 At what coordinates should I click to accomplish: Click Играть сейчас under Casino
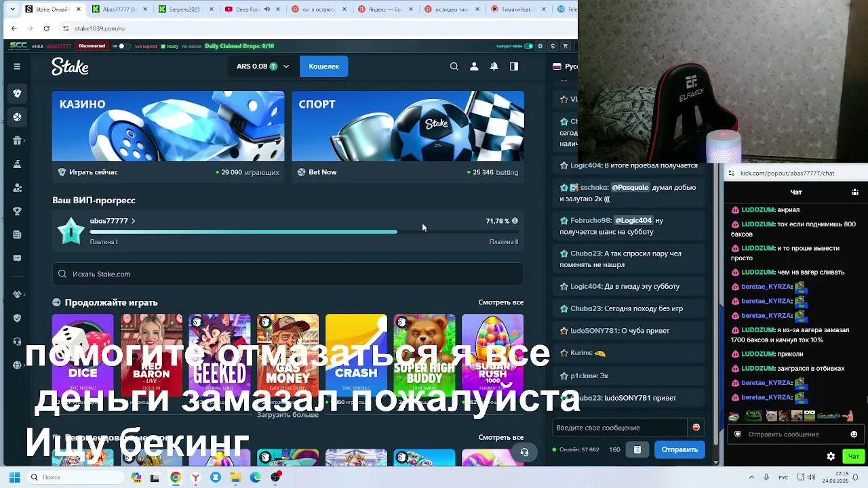tap(94, 172)
